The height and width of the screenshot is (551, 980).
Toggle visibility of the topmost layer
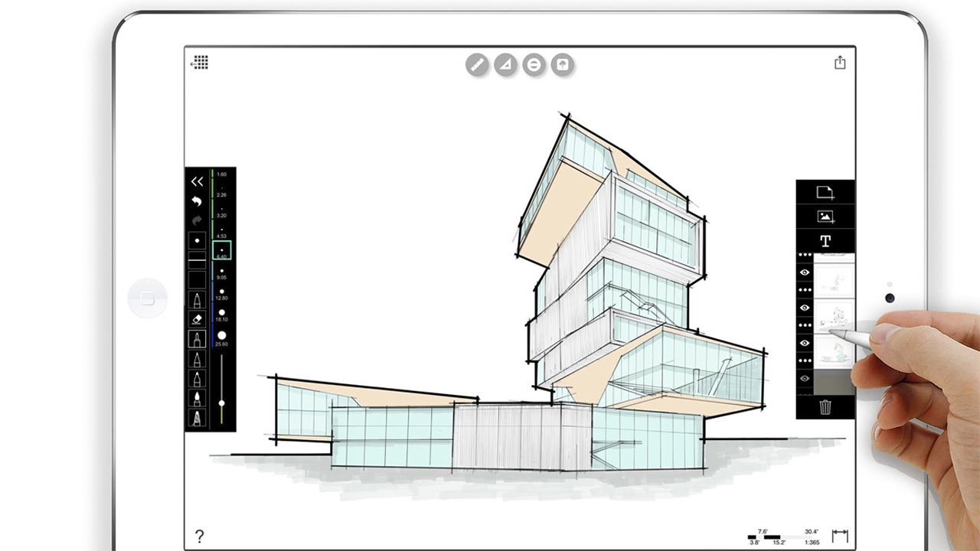tap(805, 272)
